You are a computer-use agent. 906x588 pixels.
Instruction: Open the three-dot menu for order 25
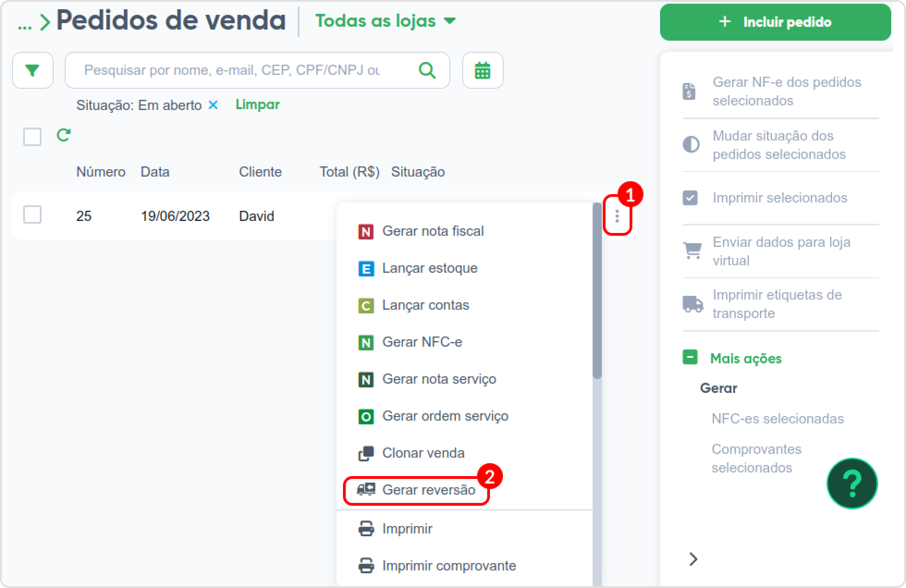click(617, 216)
